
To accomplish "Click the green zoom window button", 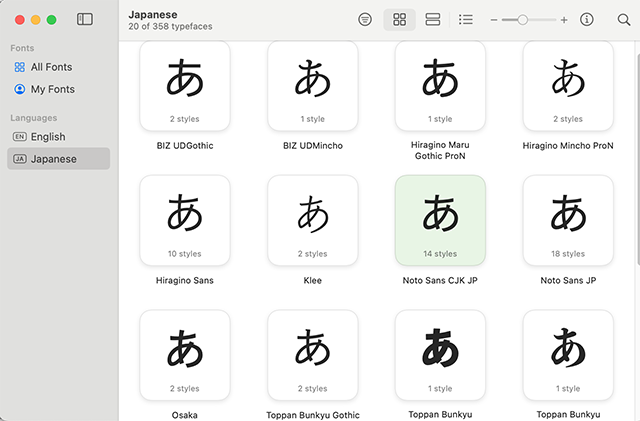I will pyautogui.click(x=51, y=20).
